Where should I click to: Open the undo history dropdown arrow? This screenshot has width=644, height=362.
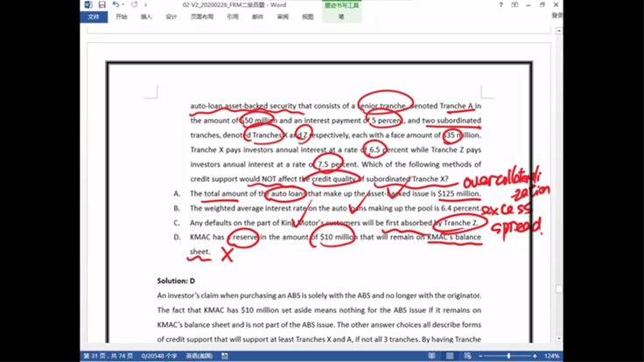123,4
